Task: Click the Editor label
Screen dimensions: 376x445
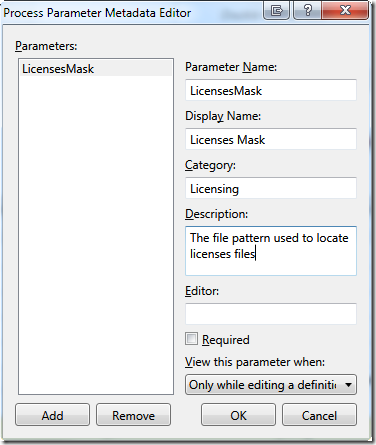Action: pyautogui.click(x=202, y=291)
